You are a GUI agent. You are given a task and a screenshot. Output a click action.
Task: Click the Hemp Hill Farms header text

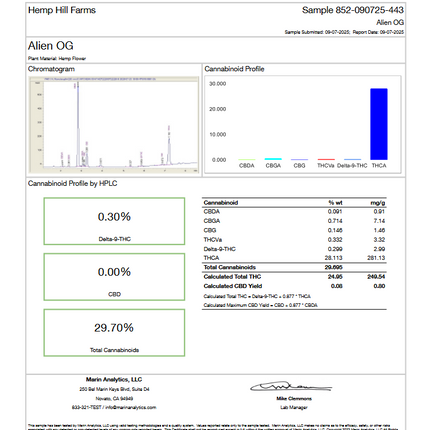click(x=62, y=10)
